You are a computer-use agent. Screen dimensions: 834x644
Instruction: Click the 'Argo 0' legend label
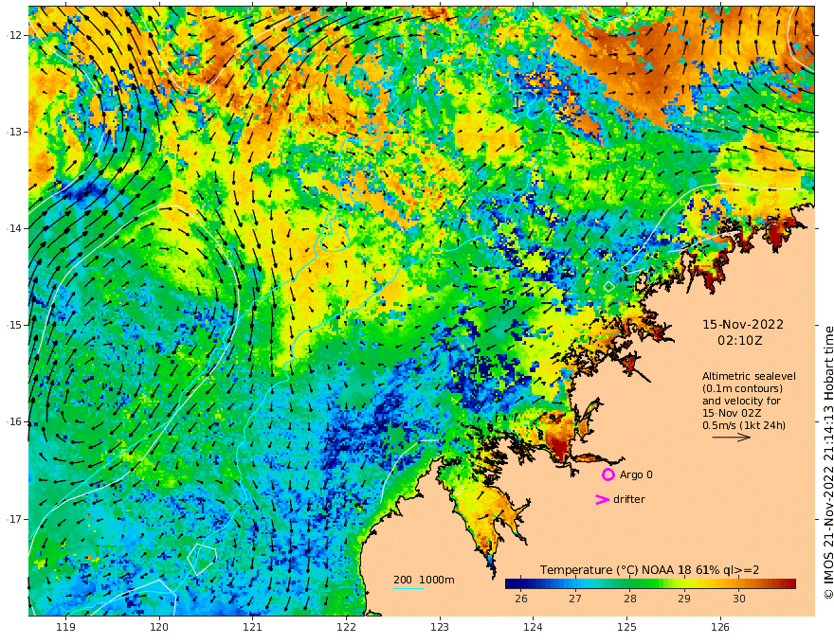[x=636, y=474]
